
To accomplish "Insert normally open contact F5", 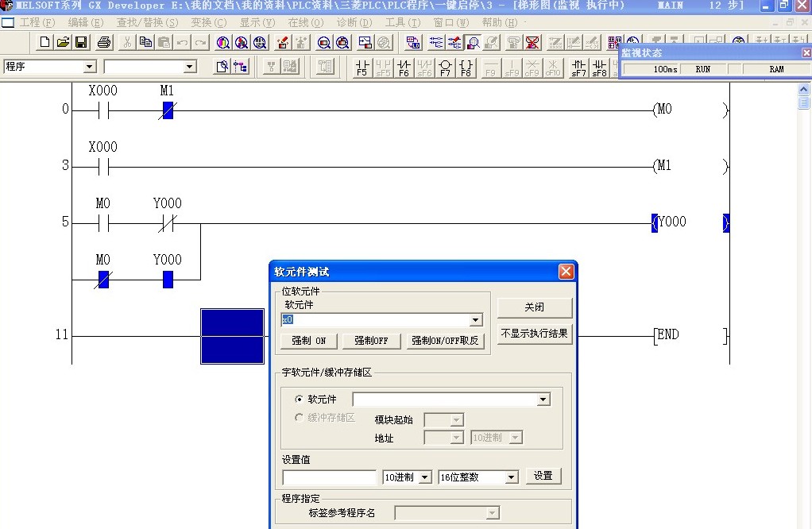I will pyautogui.click(x=362, y=68).
